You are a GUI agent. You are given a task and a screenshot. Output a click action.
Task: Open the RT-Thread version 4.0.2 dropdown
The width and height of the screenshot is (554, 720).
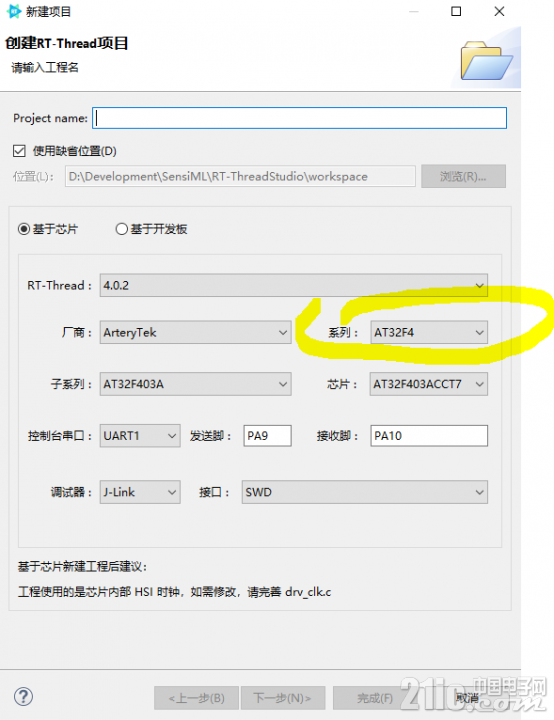294,285
